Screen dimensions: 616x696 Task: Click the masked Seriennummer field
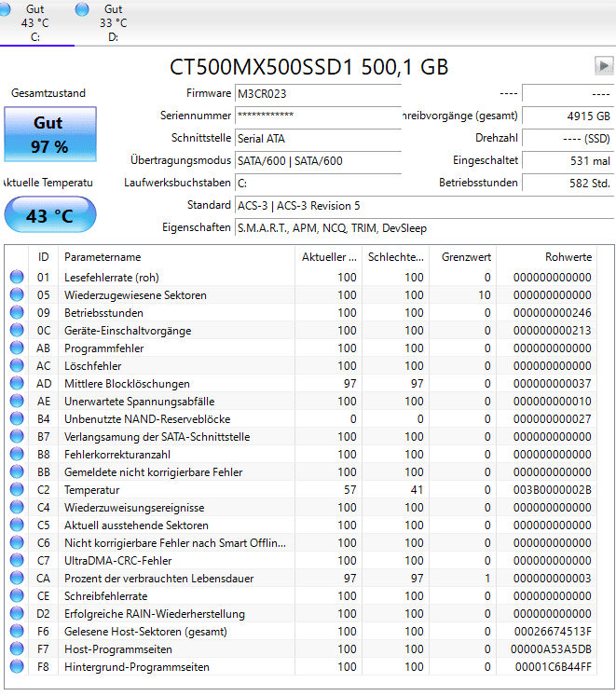click(318, 116)
